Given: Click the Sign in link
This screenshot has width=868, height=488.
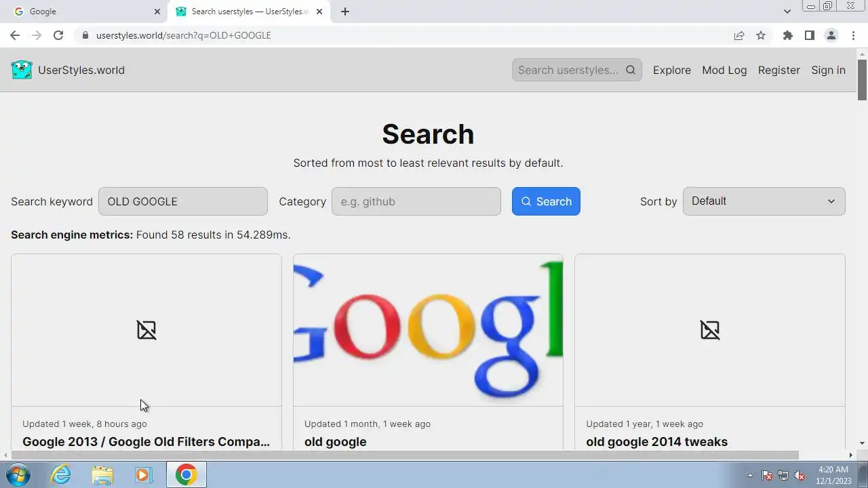Looking at the screenshot, I should click(828, 70).
